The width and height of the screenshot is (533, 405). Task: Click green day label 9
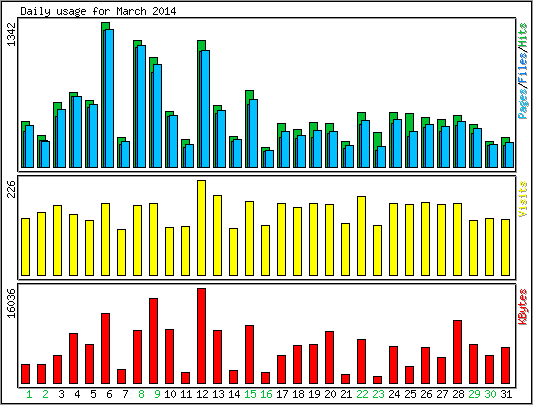pos(157,394)
